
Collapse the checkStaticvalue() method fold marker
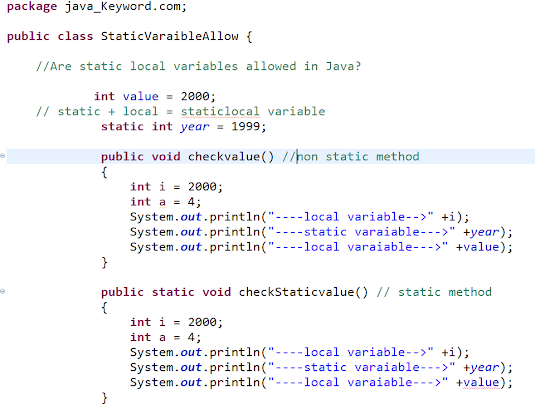tap(2, 291)
